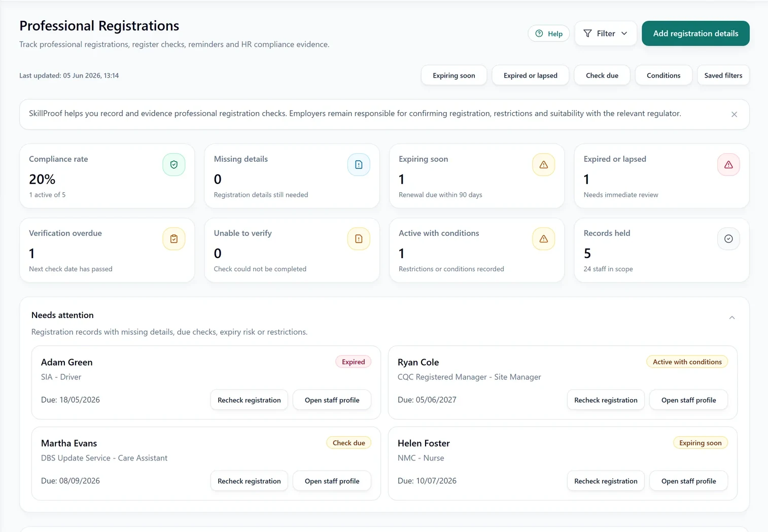Click the Next check date has passed text

point(71,269)
